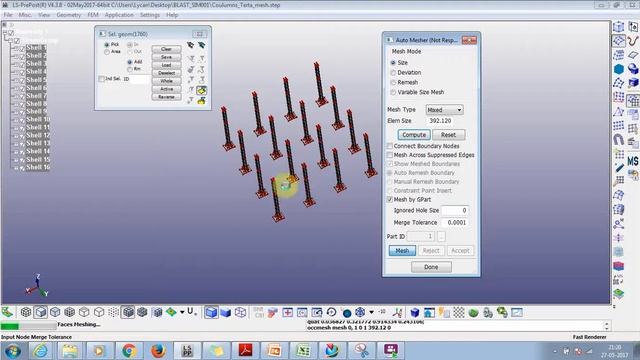
Task: Click the Whole button in Sel. geom
Action: (166, 81)
